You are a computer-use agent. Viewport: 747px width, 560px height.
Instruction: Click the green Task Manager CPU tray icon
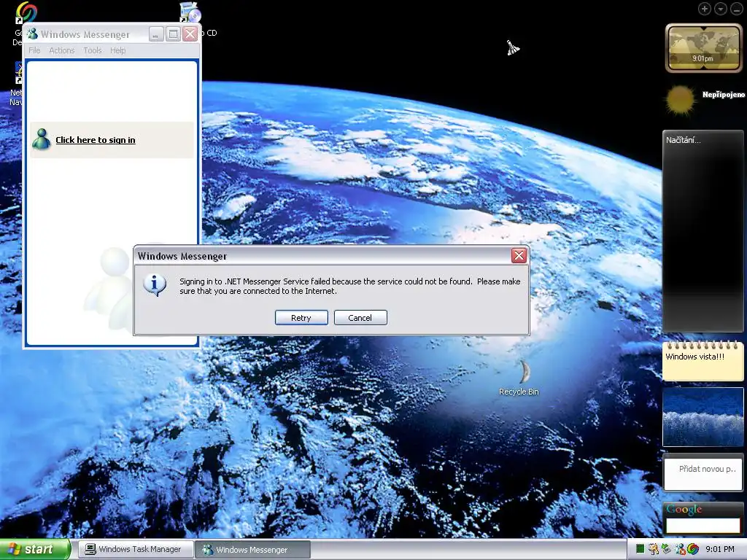640,548
